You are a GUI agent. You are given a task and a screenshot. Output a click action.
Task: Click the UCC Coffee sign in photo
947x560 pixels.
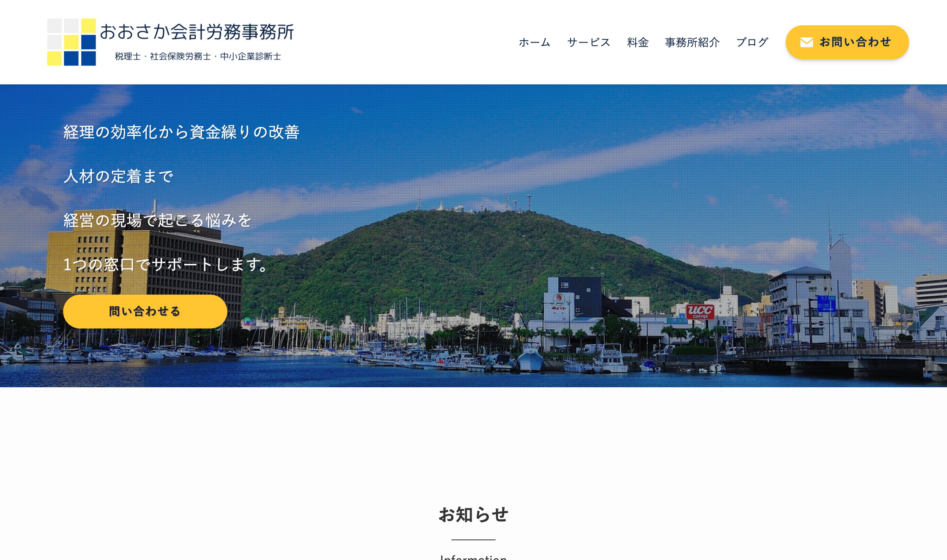tap(700, 312)
